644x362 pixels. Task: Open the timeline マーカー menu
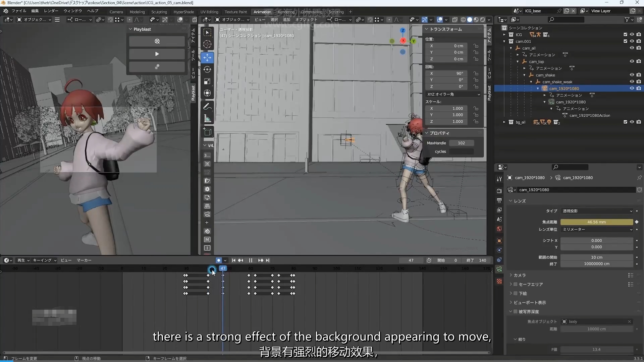coord(84,260)
